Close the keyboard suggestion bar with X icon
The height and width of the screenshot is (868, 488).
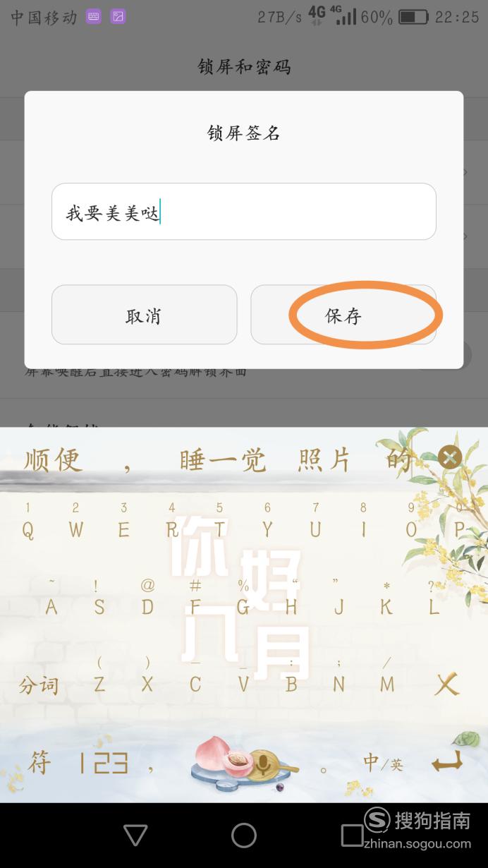(450, 457)
